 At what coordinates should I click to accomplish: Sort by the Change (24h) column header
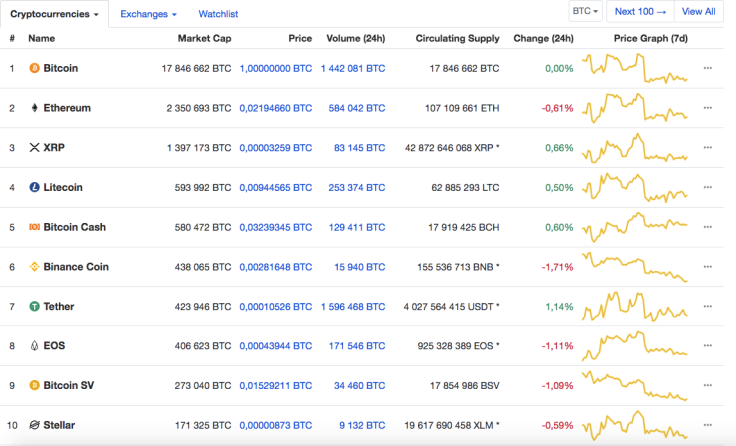point(544,38)
